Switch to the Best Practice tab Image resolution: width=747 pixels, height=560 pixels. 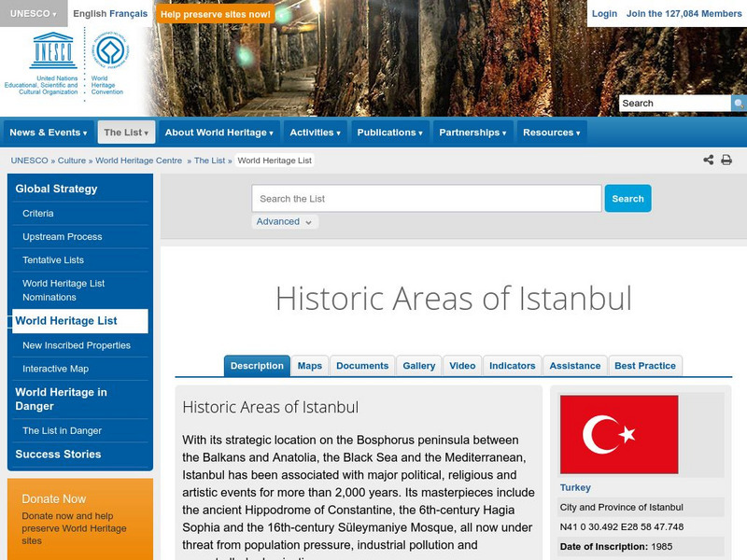pyautogui.click(x=645, y=366)
